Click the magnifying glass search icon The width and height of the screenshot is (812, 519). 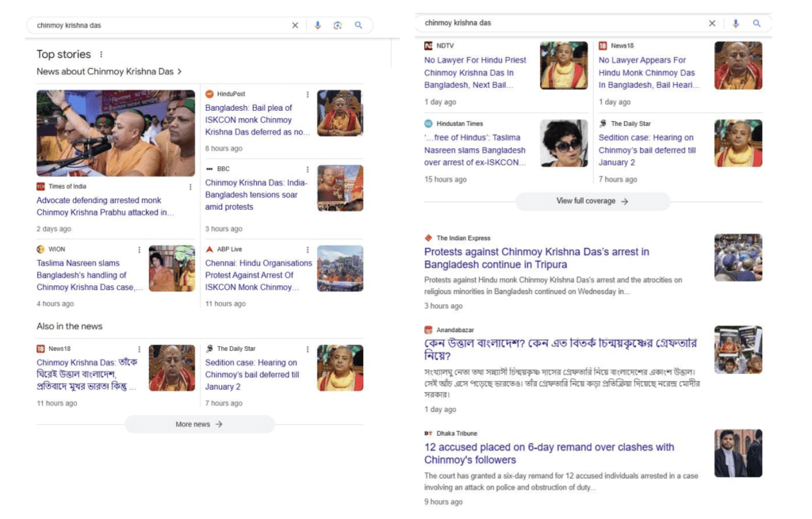click(x=358, y=25)
